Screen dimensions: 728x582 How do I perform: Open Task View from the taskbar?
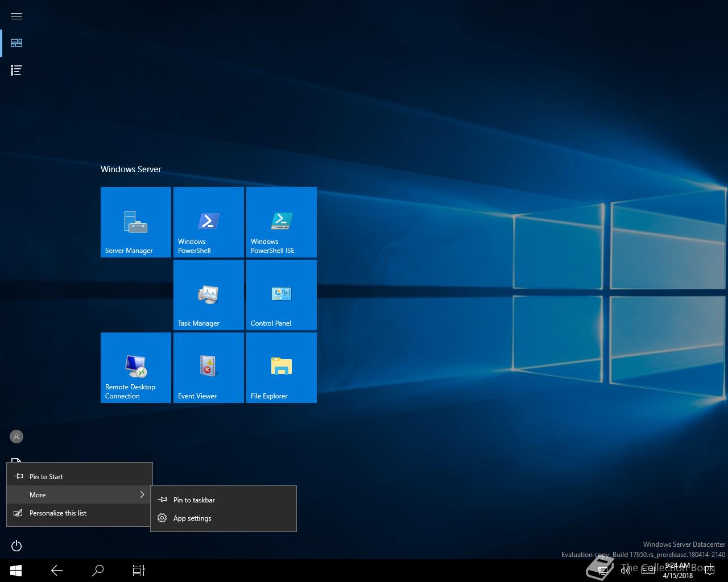tap(139, 570)
